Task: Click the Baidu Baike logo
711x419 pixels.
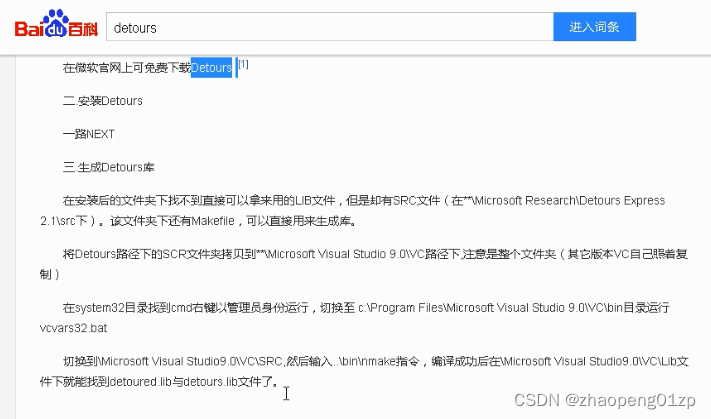Action: point(56,24)
